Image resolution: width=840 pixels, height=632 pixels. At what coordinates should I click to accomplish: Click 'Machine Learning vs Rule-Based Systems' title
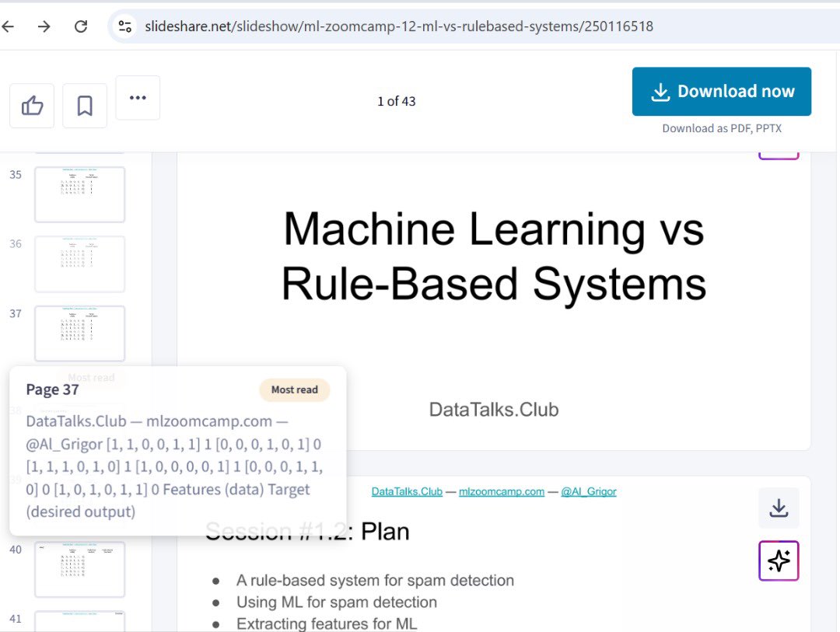tap(494, 257)
